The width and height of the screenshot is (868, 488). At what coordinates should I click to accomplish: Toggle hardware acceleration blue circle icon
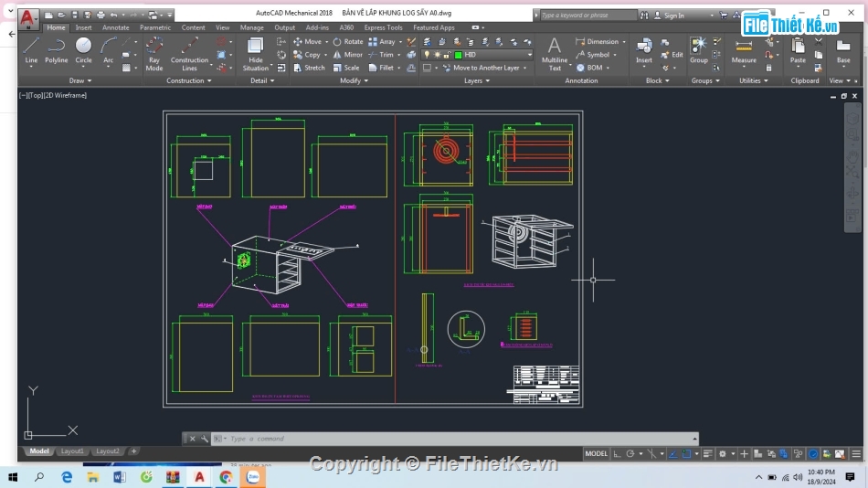813,453
